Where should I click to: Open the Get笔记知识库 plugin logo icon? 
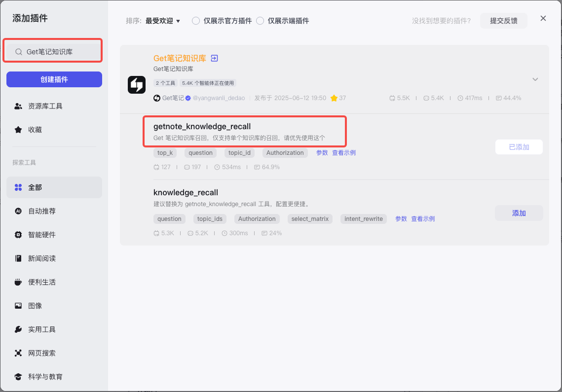click(x=137, y=85)
